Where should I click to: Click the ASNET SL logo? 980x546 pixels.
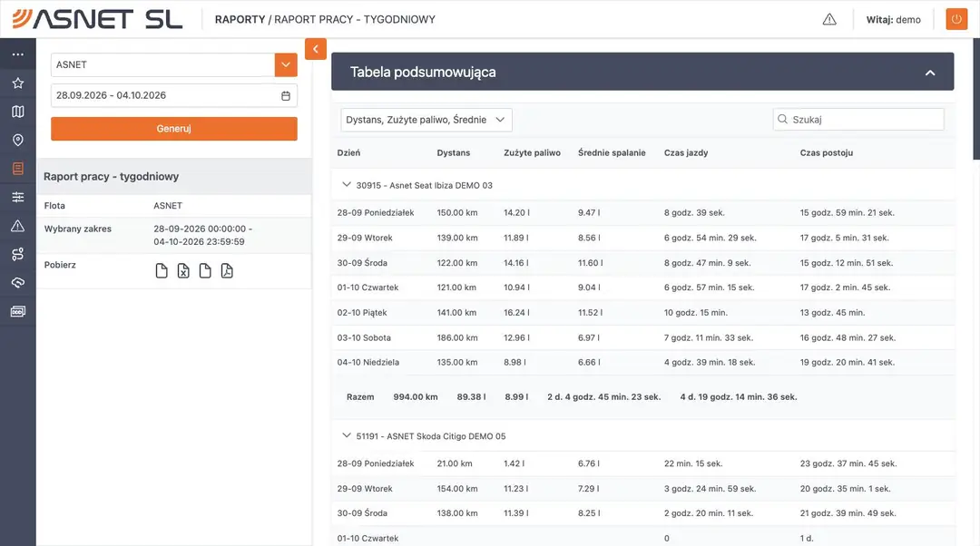97,19
